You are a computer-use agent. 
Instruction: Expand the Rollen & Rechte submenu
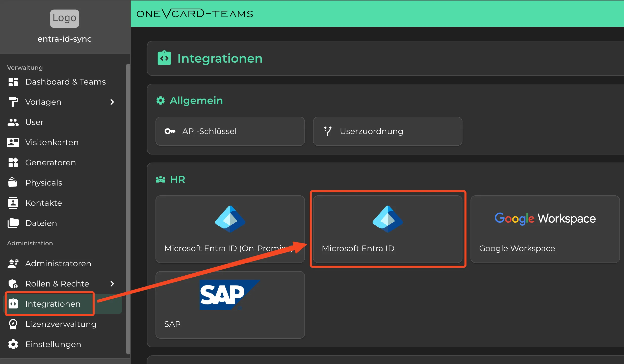pyautogui.click(x=112, y=284)
